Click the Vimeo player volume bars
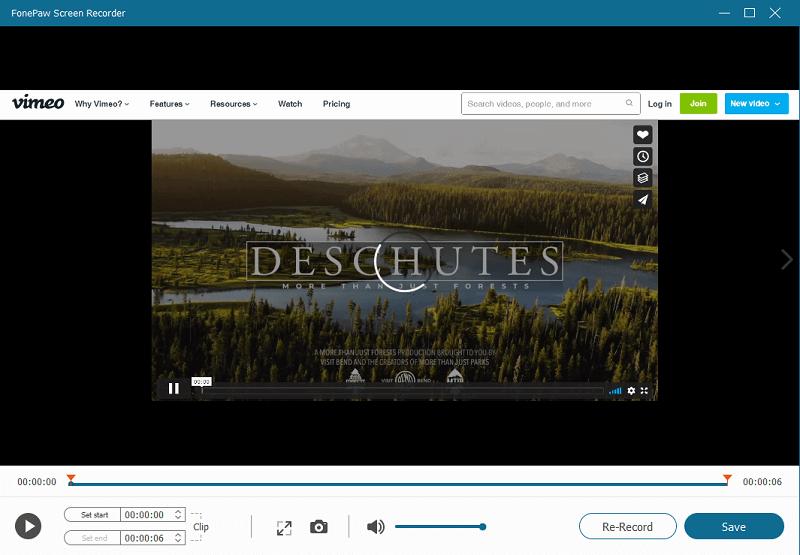The image size is (800, 555). pos(615,391)
